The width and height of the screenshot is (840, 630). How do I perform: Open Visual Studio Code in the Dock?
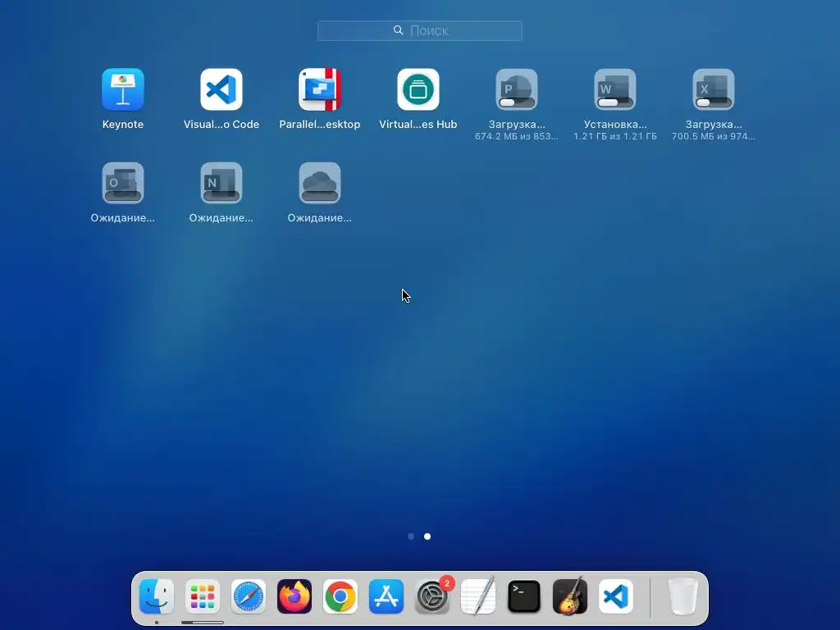[616, 596]
